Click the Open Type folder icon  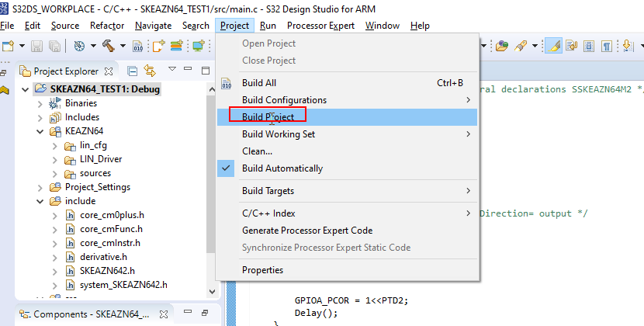click(501, 46)
